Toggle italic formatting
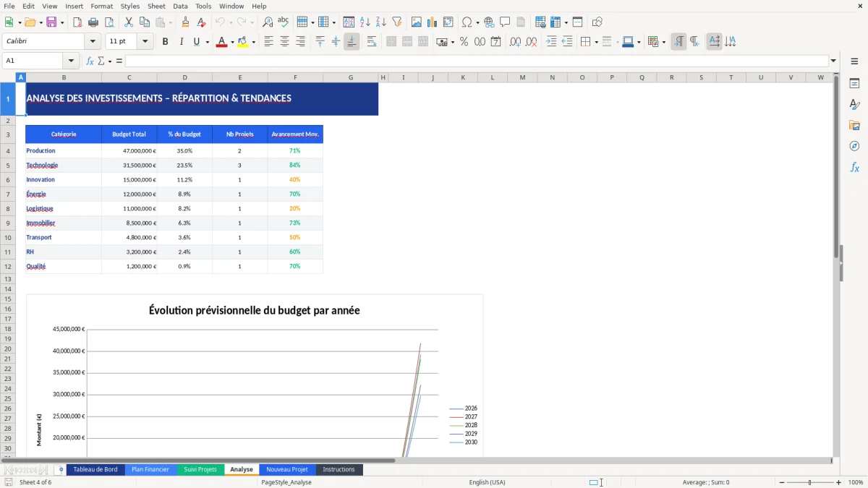 [x=180, y=41]
